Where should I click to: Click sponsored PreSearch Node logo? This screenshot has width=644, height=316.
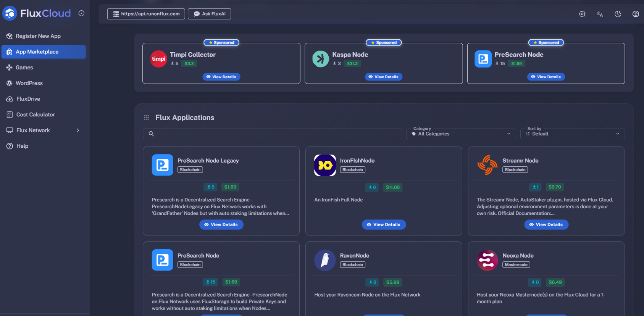click(x=483, y=59)
